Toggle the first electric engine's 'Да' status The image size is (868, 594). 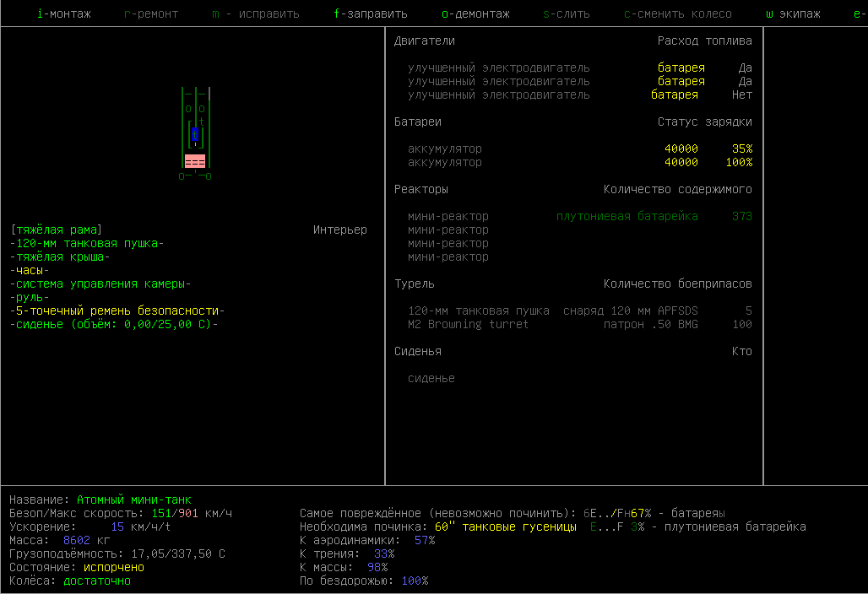[745, 67]
